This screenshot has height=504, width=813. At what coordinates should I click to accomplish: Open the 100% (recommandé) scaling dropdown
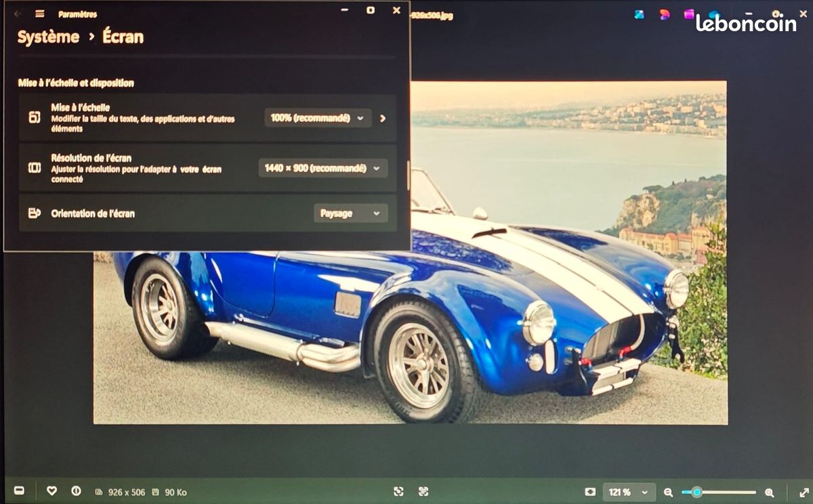pos(318,118)
